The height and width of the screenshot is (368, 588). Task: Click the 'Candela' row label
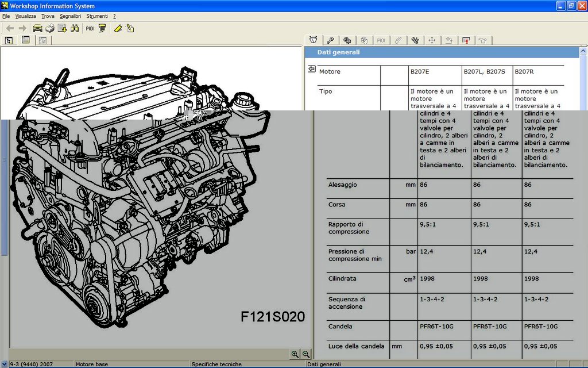tap(340, 327)
